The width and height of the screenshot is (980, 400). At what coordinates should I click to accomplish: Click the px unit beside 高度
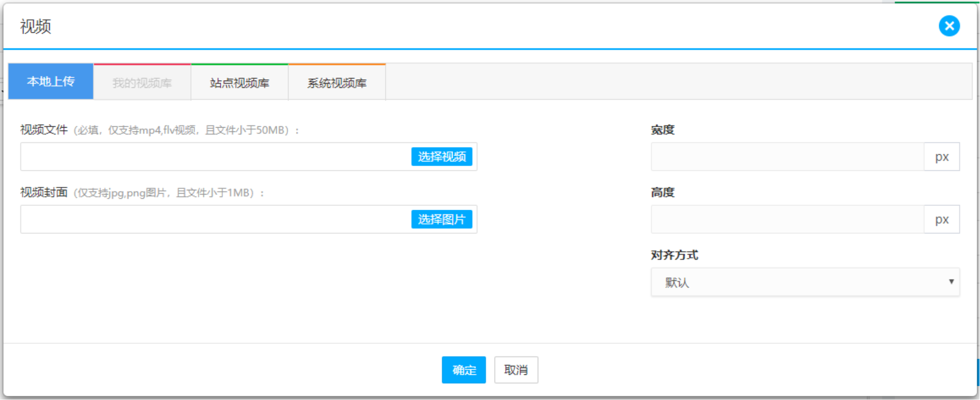point(942,220)
